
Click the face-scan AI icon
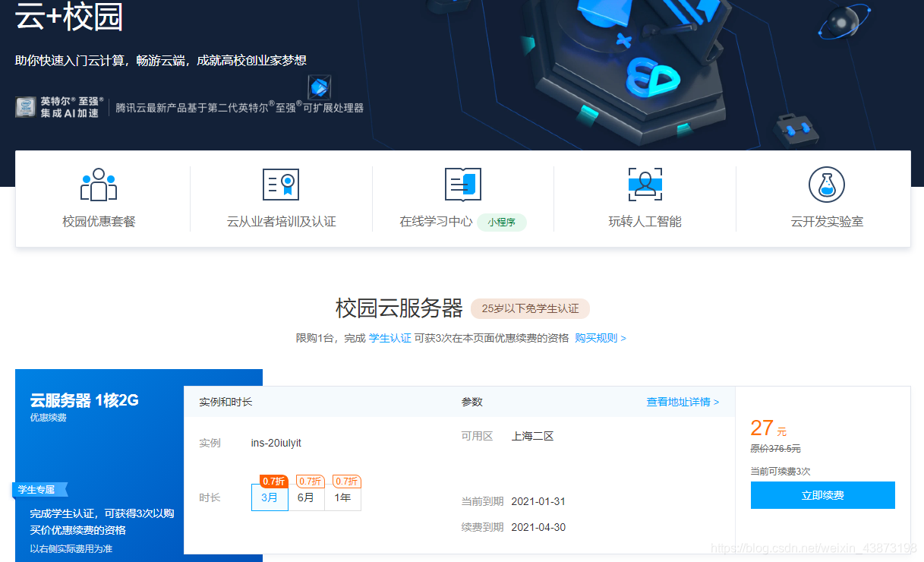(645, 185)
